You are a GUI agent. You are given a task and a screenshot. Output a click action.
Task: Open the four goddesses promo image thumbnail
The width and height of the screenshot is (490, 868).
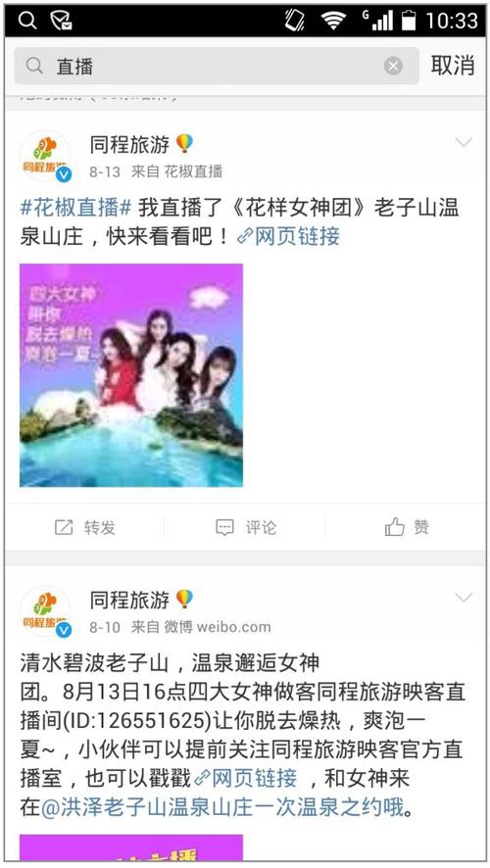[131, 375]
